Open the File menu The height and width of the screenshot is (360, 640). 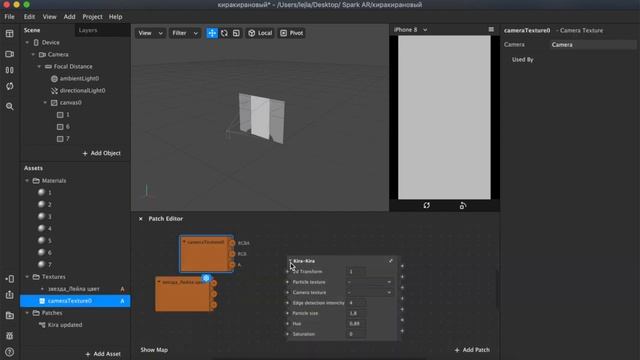[x=9, y=17]
